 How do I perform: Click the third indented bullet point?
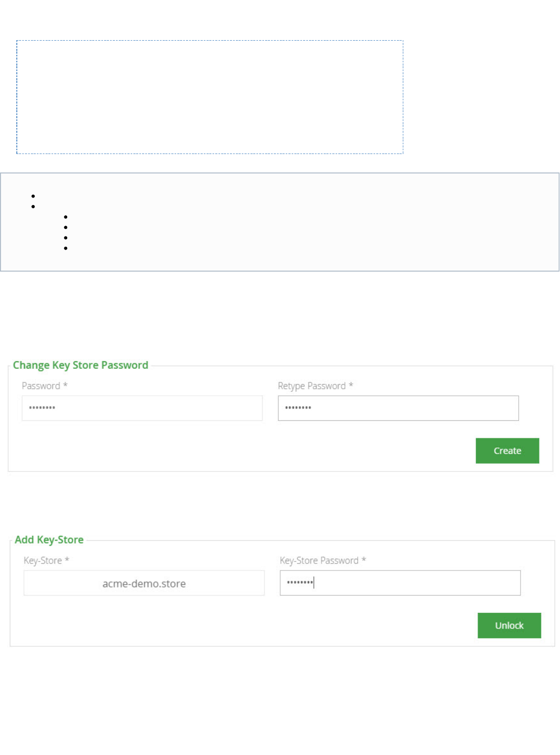(66, 238)
